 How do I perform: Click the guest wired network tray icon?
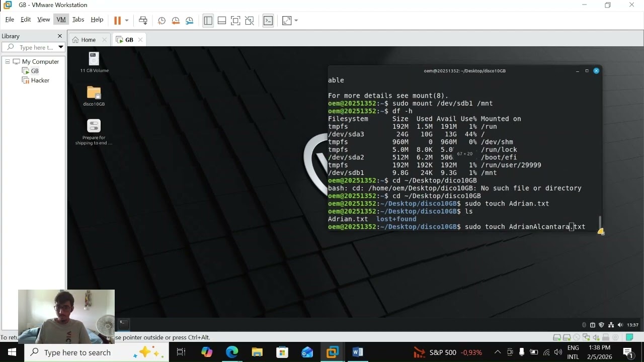tap(611, 325)
